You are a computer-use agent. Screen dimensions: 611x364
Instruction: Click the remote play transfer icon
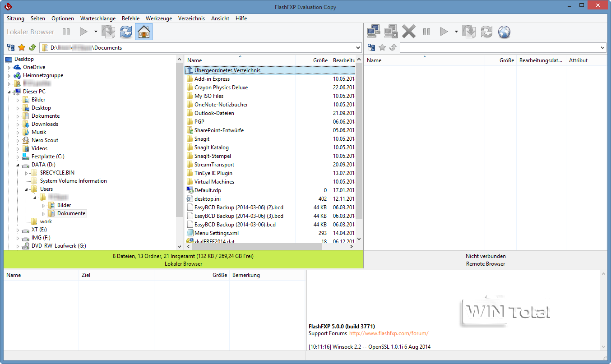pos(444,32)
